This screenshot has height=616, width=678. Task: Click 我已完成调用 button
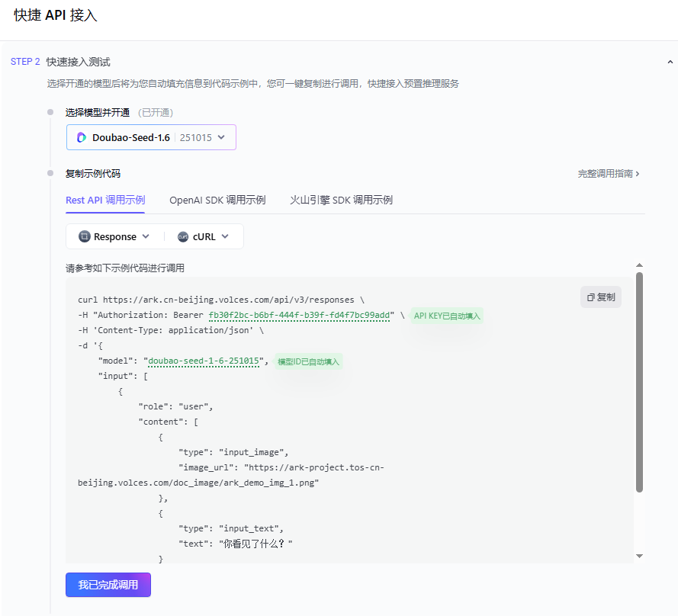(x=108, y=585)
